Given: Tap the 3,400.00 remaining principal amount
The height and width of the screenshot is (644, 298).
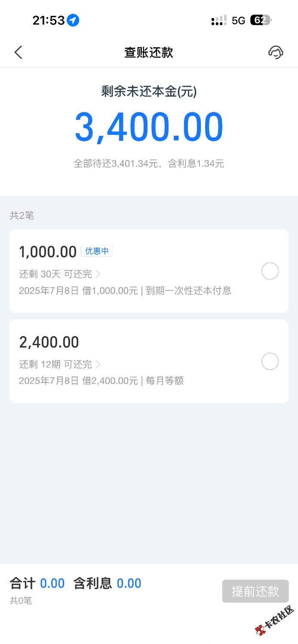Looking at the screenshot, I should pos(149,128).
